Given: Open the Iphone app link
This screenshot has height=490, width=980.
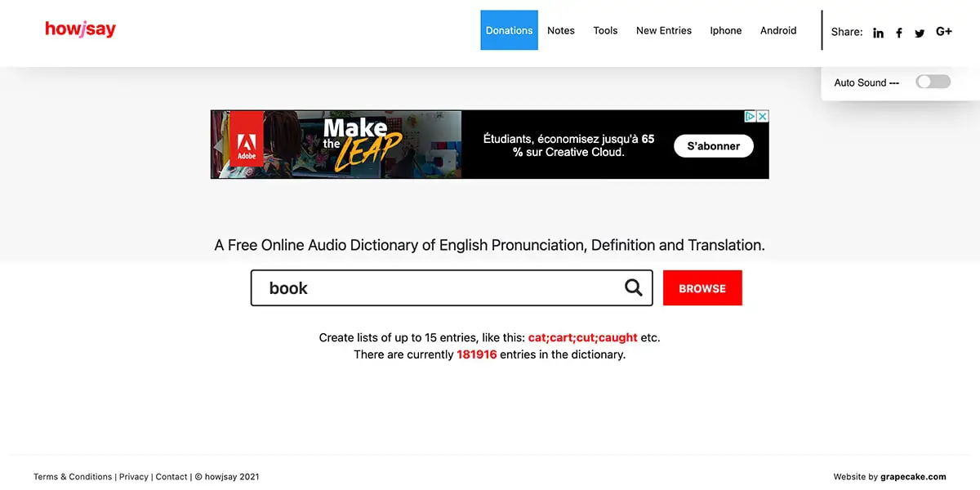Looking at the screenshot, I should (726, 30).
